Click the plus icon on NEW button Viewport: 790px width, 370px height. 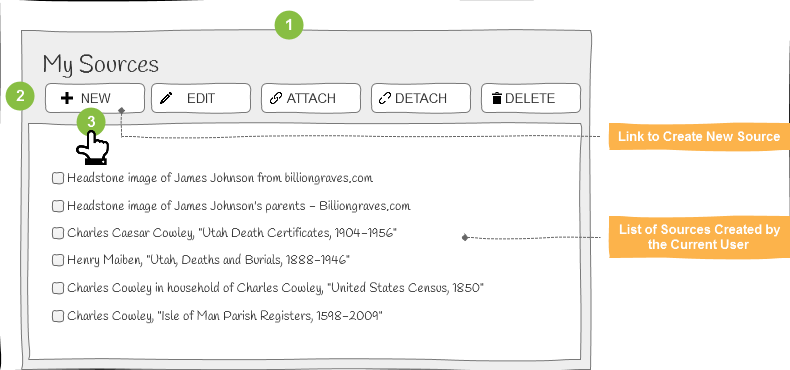[x=67, y=98]
